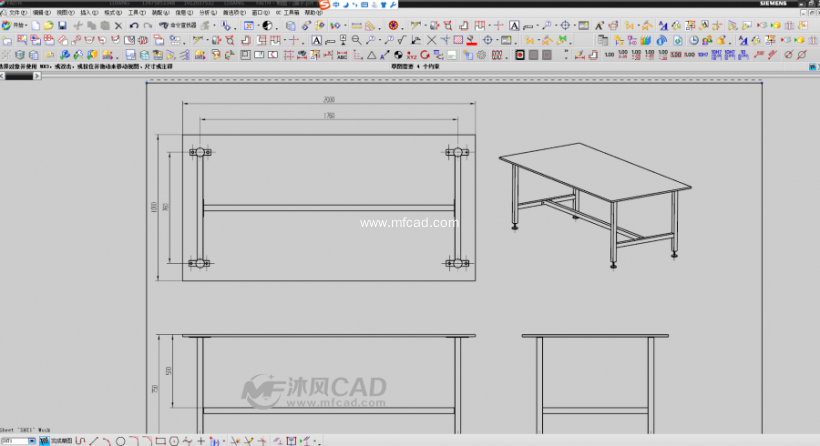The height and width of the screenshot is (446, 820).
Task: Open the 插入 (Insert) menu
Action: click(89, 13)
